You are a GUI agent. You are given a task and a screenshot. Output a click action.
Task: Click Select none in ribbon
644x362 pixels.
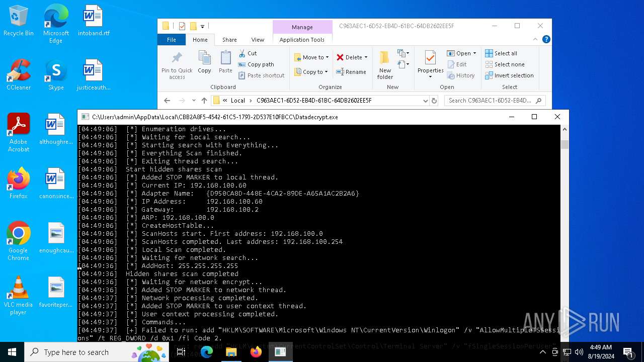pyautogui.click(x=505, y=64)
